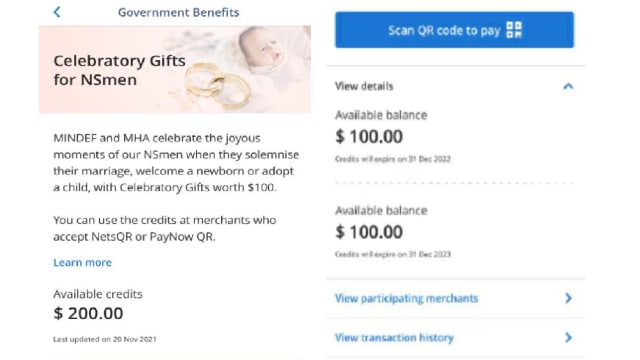Open the Learn more link
Viewport: 640px width, 360px height.
(x=82, y=262)
